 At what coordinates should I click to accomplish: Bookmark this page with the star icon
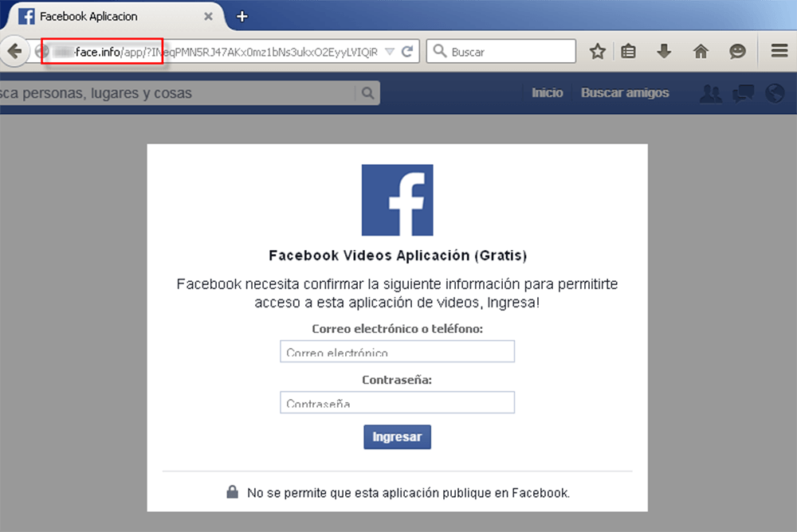(598, 51)
